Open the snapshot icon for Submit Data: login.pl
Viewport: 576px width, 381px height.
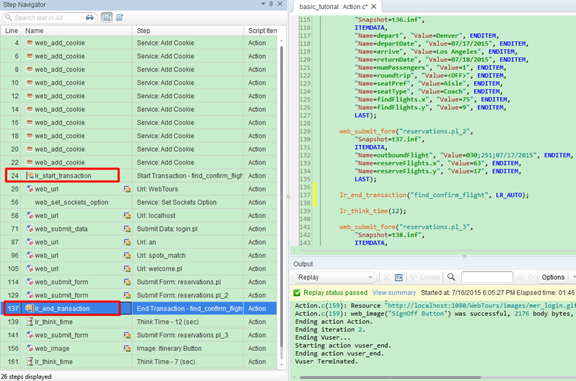[127, 229]
